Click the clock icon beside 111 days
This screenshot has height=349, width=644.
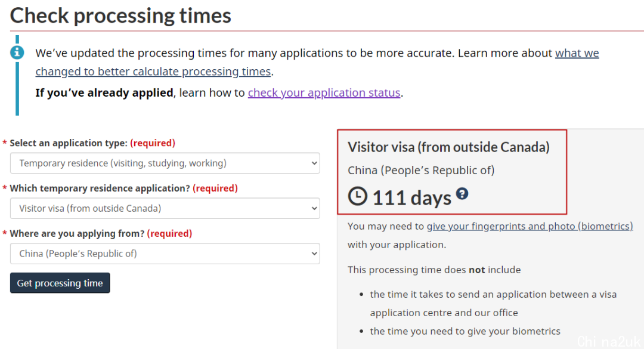point(357,196)
